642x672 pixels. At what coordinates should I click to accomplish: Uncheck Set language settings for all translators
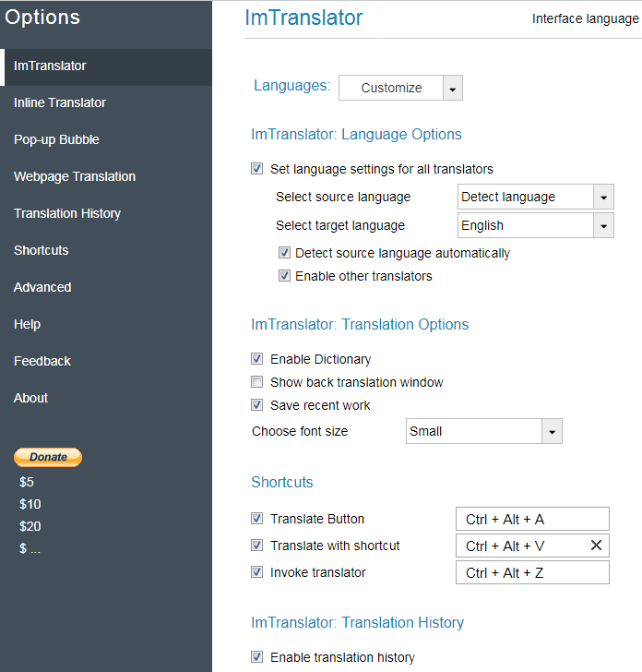click(x=256, y=169)
